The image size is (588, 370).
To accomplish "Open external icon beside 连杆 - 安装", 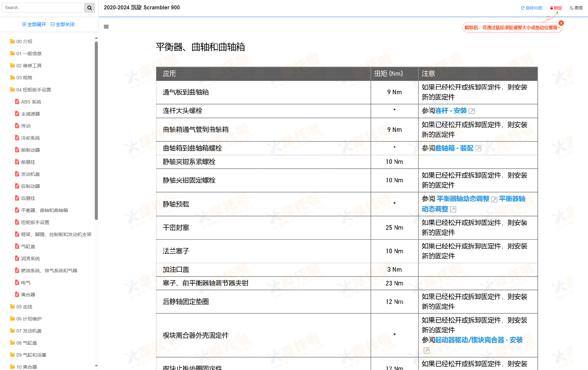I will [472, 111].
